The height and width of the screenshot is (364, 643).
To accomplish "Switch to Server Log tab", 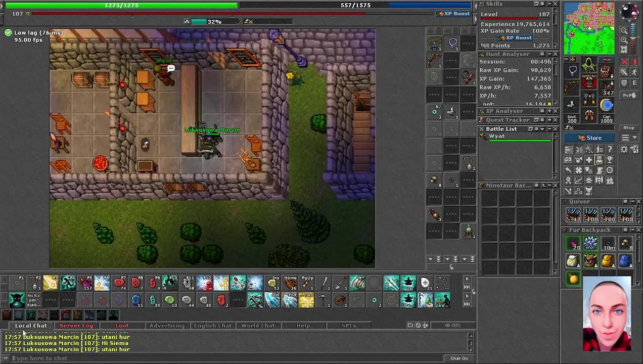I will (x=76, y=326).
